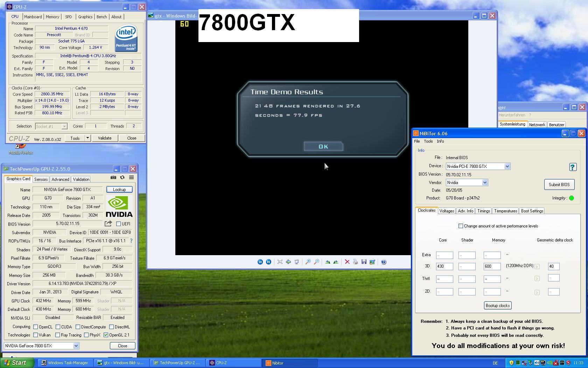
Task: Take a GPU-Z screenshot with the camera icon
Action: pos(113,177)
